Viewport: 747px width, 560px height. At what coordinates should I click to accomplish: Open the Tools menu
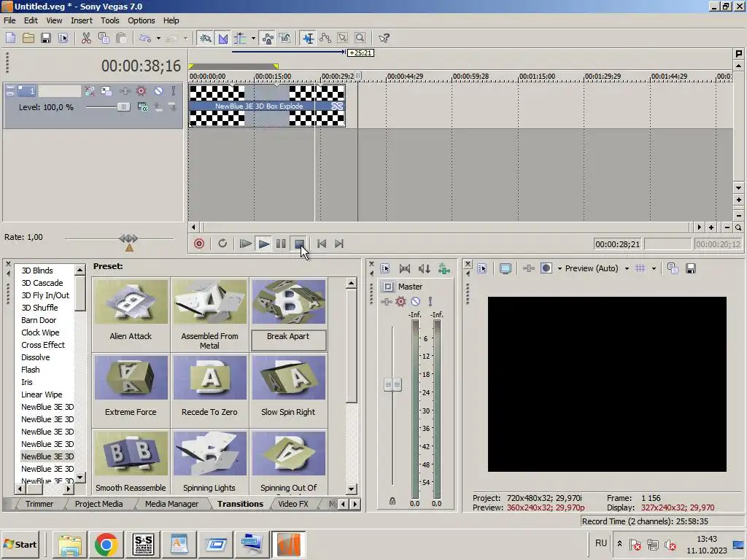(109, 20)
